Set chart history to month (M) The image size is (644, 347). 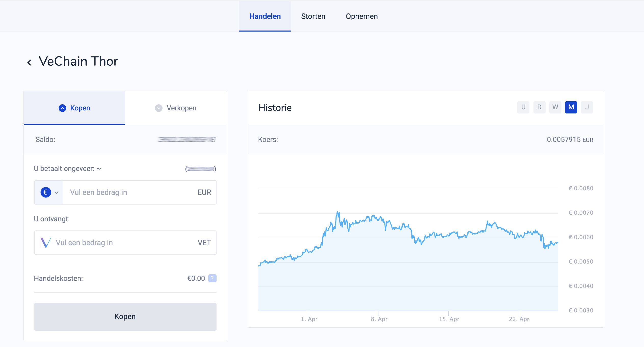[571, 107]
